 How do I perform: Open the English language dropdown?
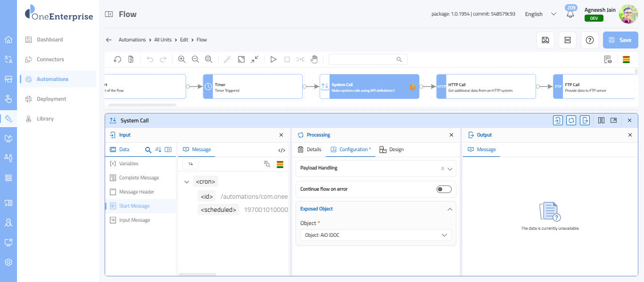[540, 14]
